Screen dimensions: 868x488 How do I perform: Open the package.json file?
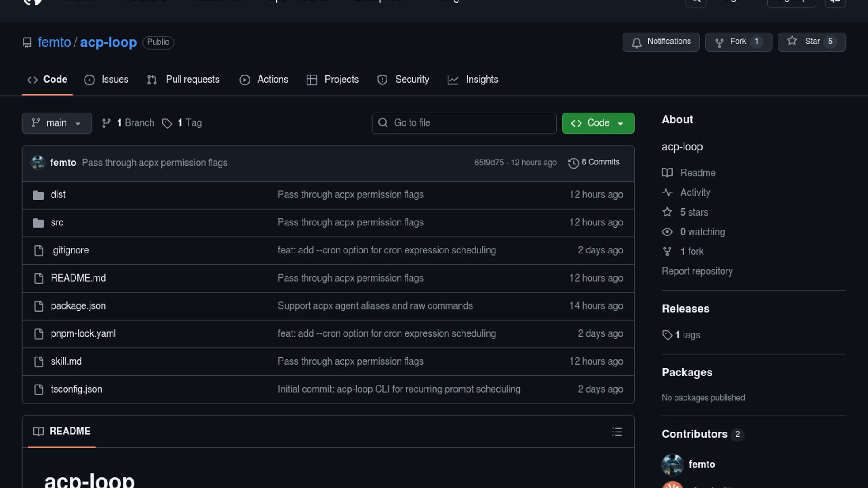pyautogui.click(x=78, y=306)
